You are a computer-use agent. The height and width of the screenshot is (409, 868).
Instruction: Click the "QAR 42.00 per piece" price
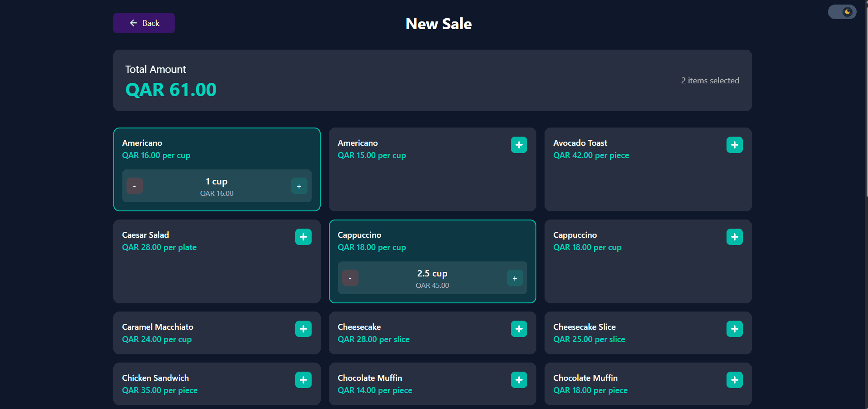coord(591,155)
